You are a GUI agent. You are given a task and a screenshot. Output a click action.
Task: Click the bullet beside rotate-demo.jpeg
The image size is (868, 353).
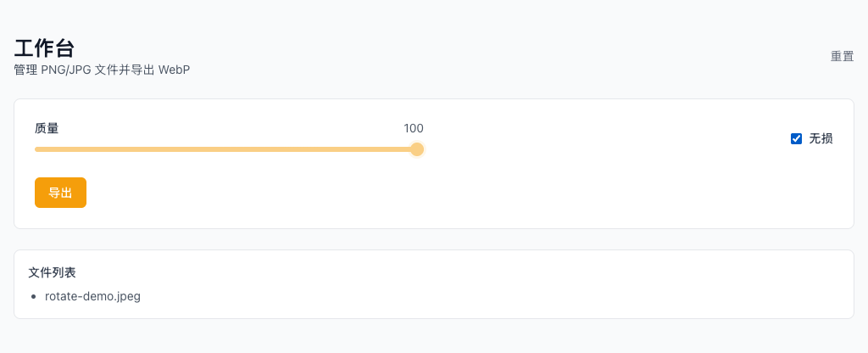pyautogui.click(x=33, y=297)
